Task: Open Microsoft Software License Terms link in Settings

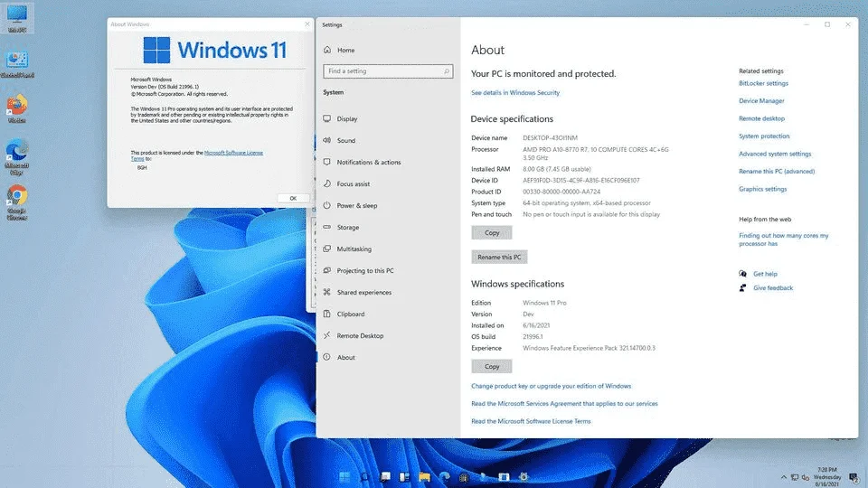Action: (531, 422)
